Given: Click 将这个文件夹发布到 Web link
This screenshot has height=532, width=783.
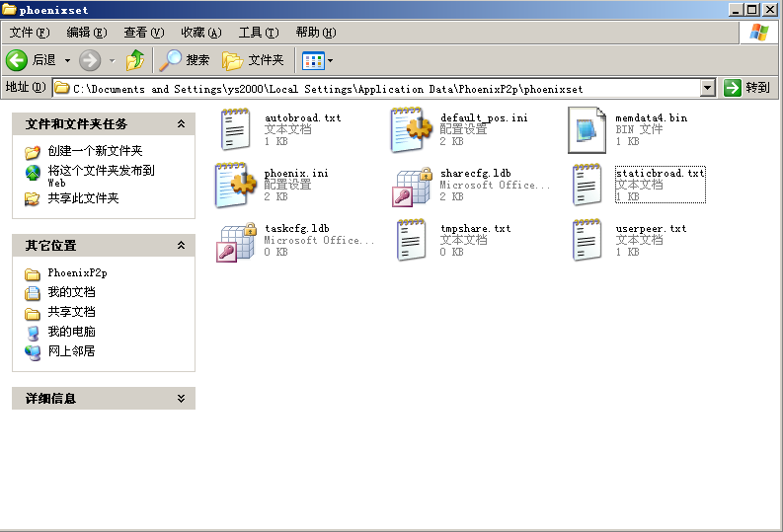Looking at the screenshot, I should tap(101, 176).
